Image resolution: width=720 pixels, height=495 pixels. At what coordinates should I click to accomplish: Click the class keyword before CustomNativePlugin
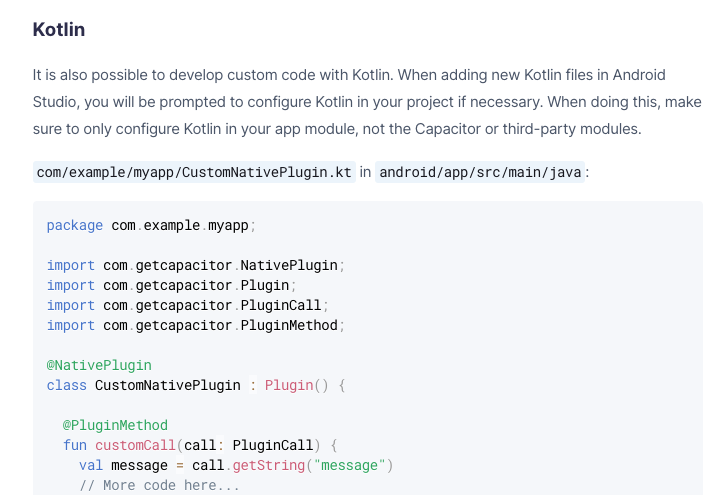[x=67, y=385]
